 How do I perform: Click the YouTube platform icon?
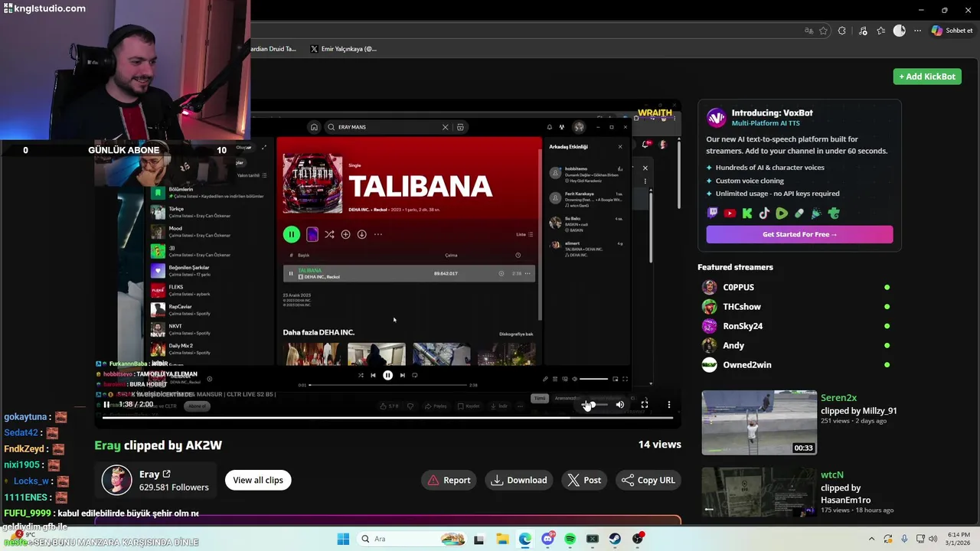click(x=730, y=214)
